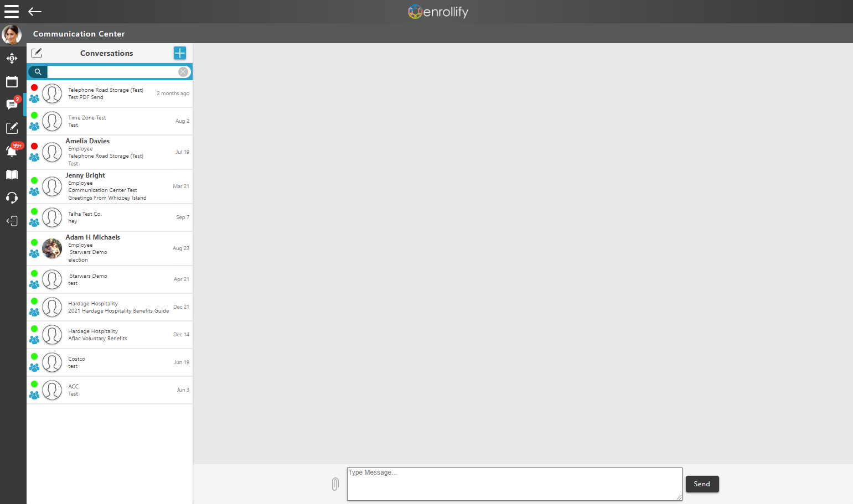853x504 pixels.
Task: Open Telephone Road Storage Test PDF Send conversation
Action: [110, 93]
